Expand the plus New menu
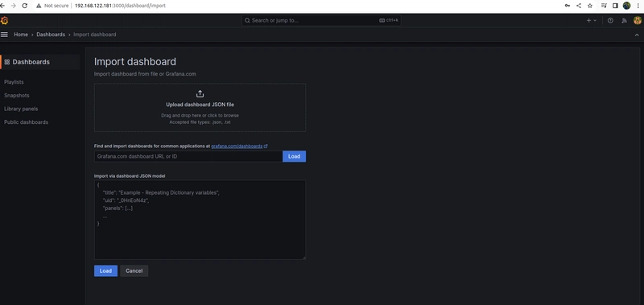The image size is (644, 305). (592, 21)
